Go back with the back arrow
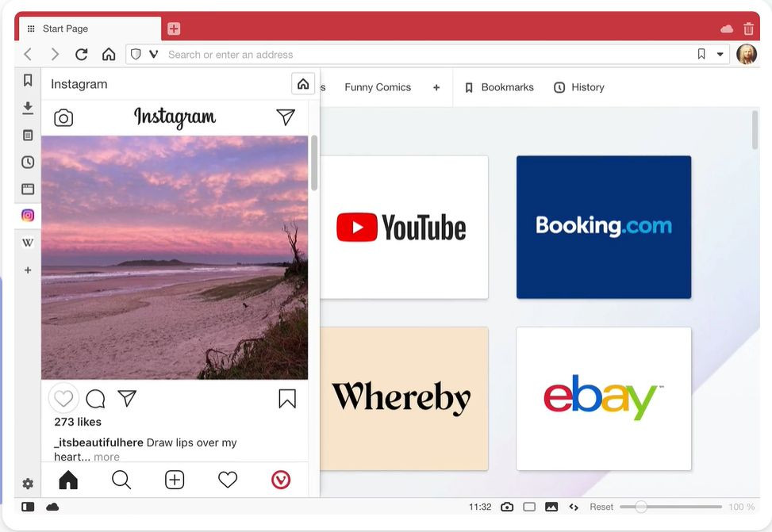This screenshot has width=772, height=532. 28,54
